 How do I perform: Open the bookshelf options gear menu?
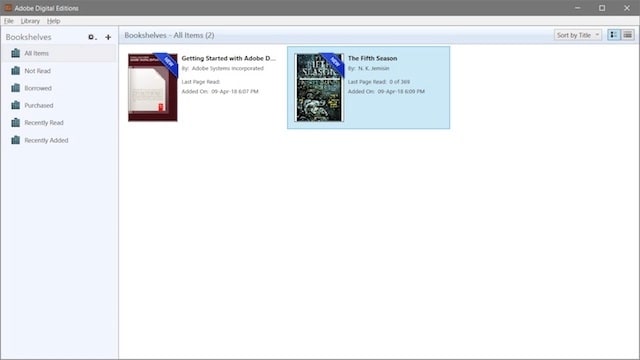point(92,37)
